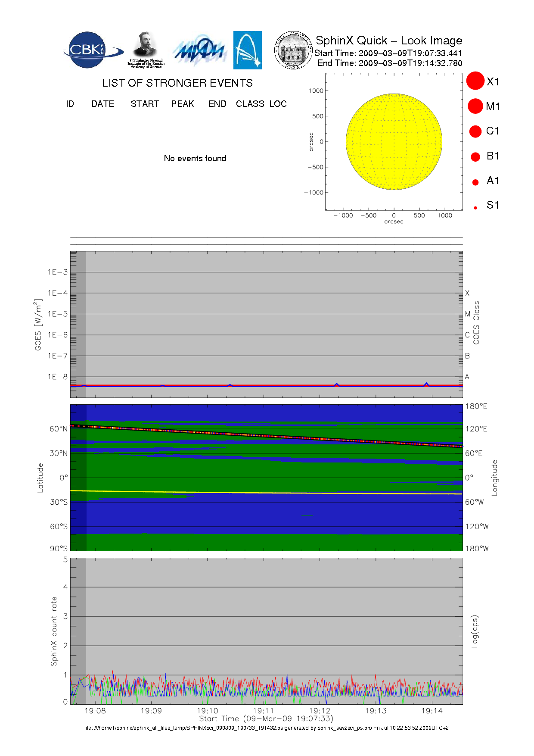Click the M1 red legend circle
The image size is (534, 756).
(x=475, y=106)
